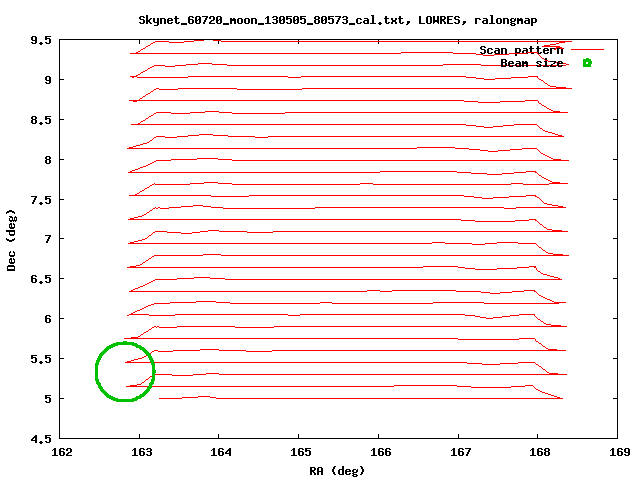Click the x-axis tick label 165
The width and height of the screenshot is (640, 480).
tap(300, 452)
